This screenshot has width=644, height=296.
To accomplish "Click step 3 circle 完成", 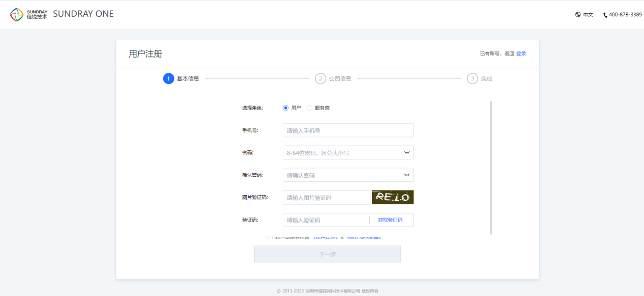I will pyautogui.click(x=473, y=79).
